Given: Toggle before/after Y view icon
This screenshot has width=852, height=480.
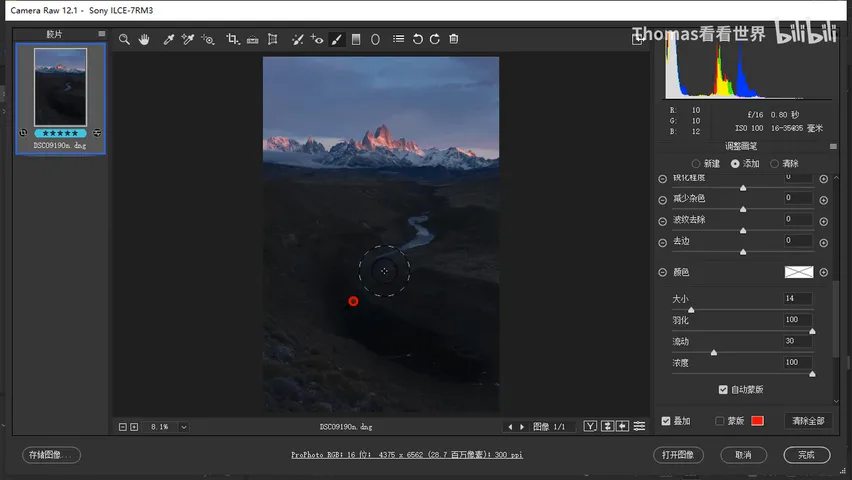Looking at the screenshot, I should (x=590, y=426).
